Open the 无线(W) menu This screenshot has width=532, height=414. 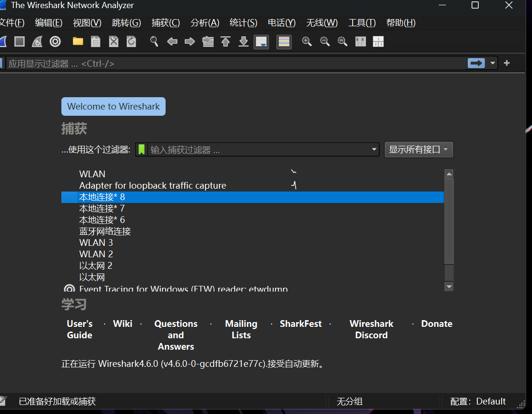[322, 23]
